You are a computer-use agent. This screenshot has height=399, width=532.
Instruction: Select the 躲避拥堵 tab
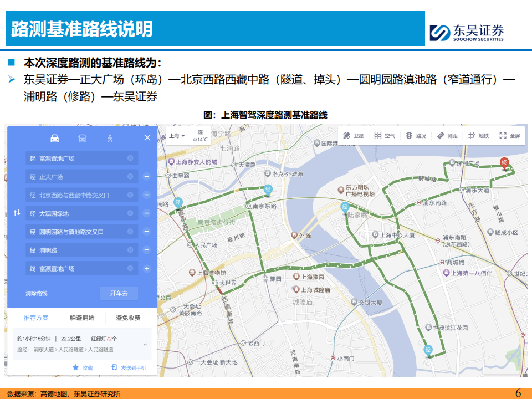pos(82,318)
